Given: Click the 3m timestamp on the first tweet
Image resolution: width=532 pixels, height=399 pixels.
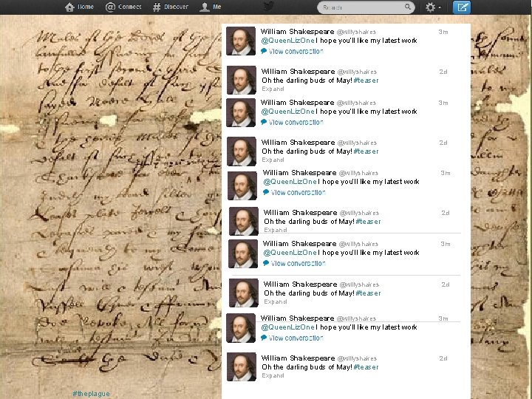Looking at the screenshot, I should tap(443, 32).
